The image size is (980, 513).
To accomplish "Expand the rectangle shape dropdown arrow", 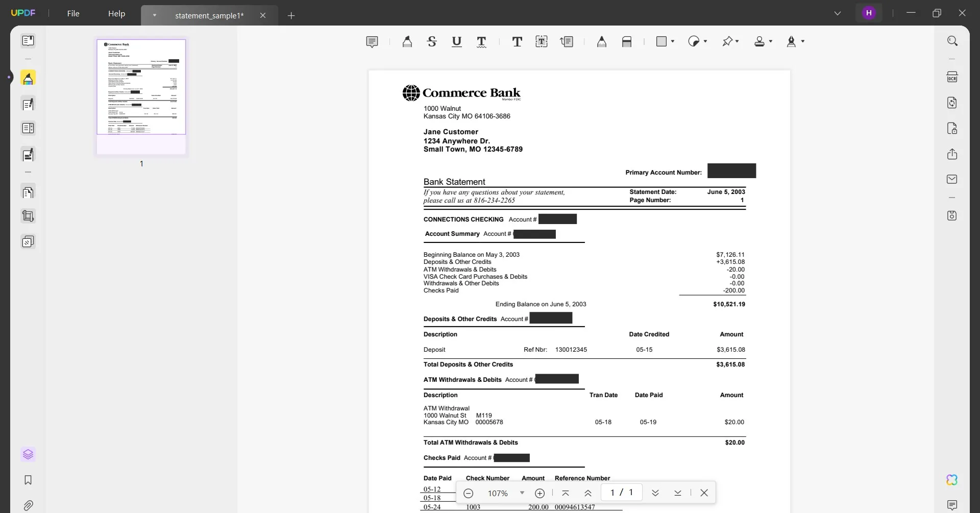I will (673, 41).
